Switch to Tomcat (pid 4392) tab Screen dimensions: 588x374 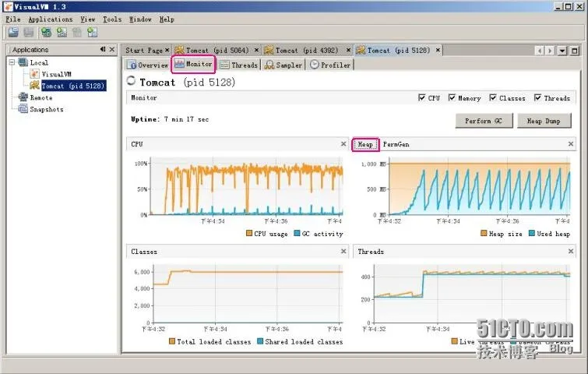click(307, 51)
